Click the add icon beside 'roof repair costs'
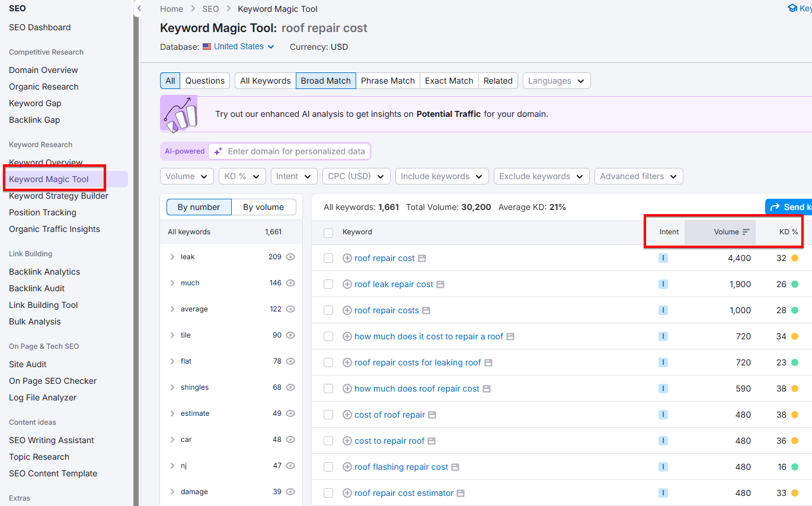 tap(347, 310)
